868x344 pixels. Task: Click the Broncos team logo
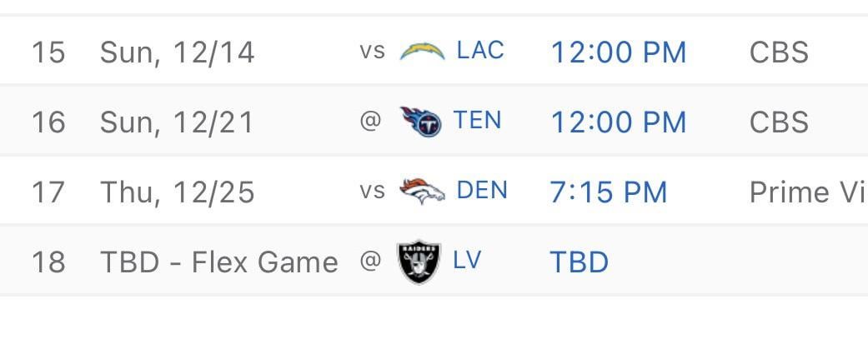coord(420,192)
